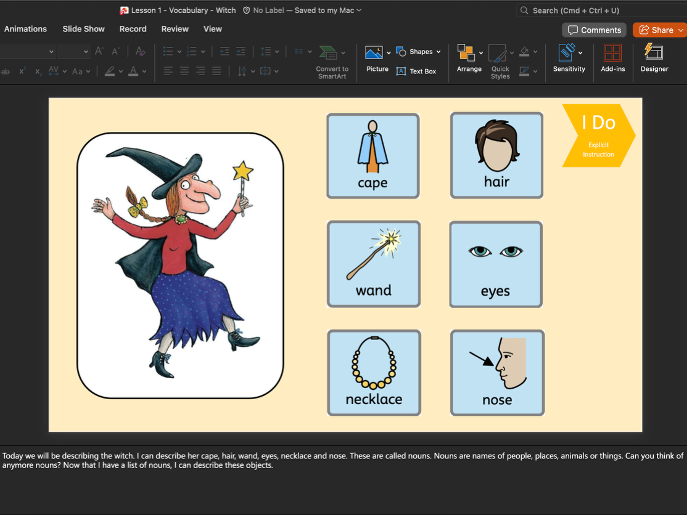
Task: Insert a Text Box
Action: point(416,71)
